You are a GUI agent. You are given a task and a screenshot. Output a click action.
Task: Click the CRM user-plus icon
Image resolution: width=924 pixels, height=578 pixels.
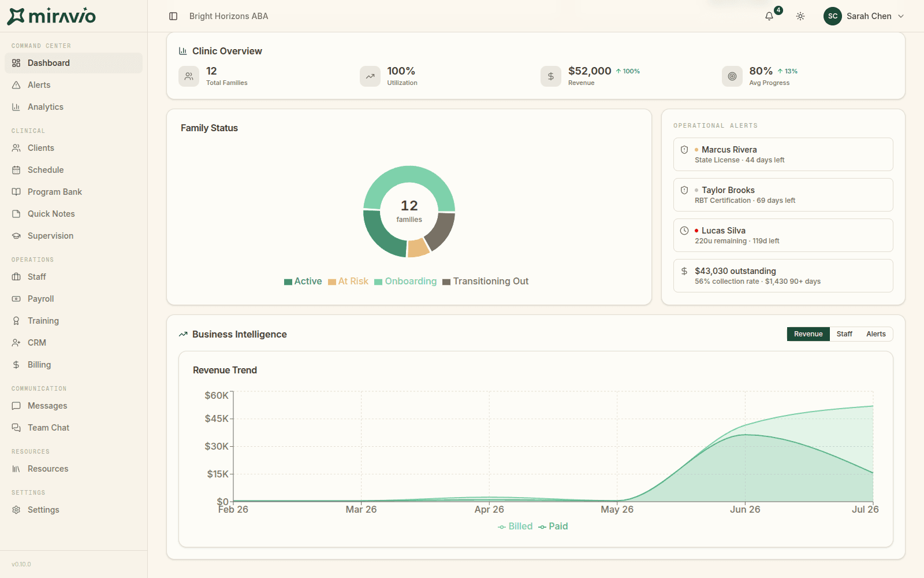tap(16, 343)
